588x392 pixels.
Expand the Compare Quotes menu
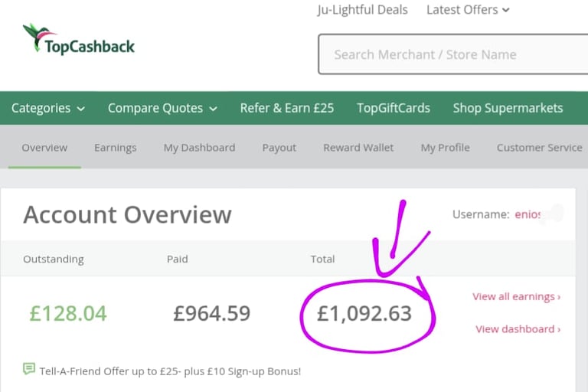click(x=162, y=108)
